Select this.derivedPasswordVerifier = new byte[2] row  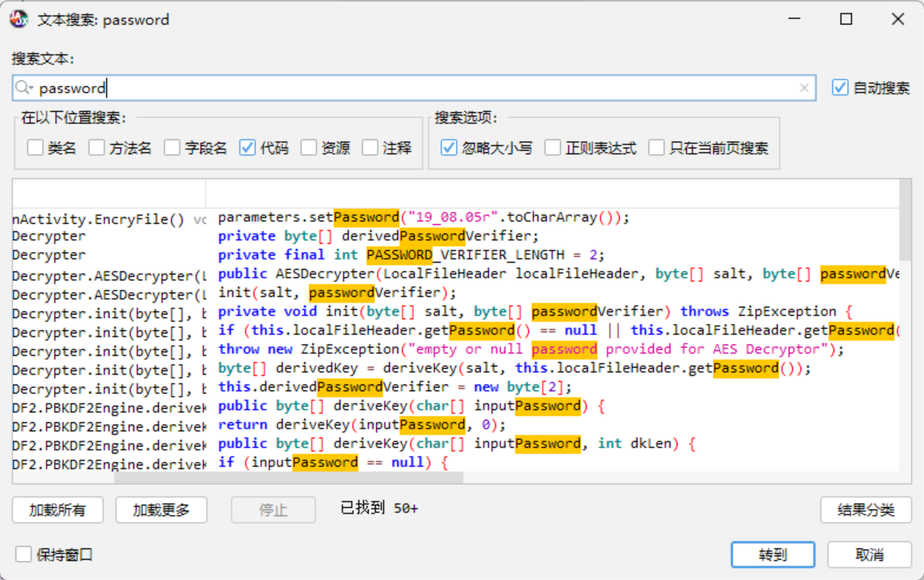456,387
